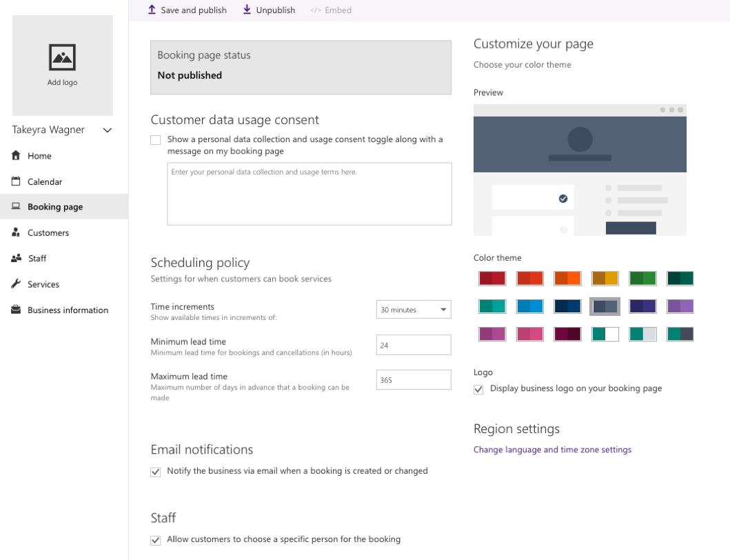This screenshot has height=560, width=730.
Task: Click the color theme preview thumbnail
Action: point(580,170)
